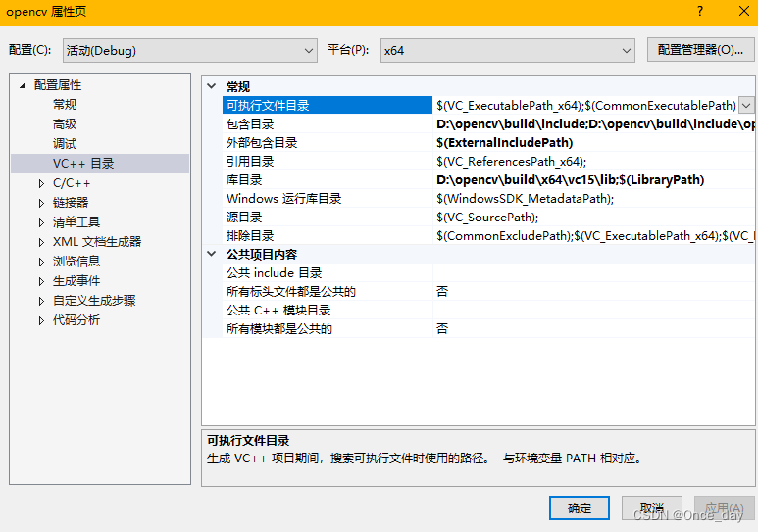This screenshot has height=532, width=758.
Task: Open the 生成事件 tree item
Action: (x=76, y=281)
